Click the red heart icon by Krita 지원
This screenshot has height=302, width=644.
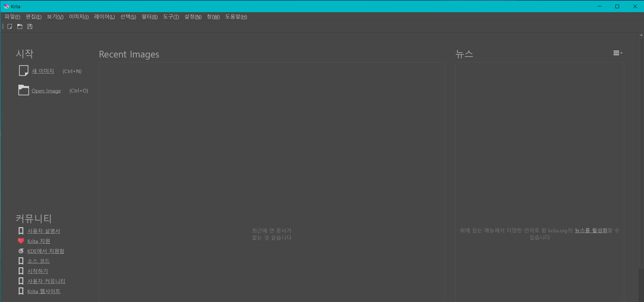pos(21,241)
